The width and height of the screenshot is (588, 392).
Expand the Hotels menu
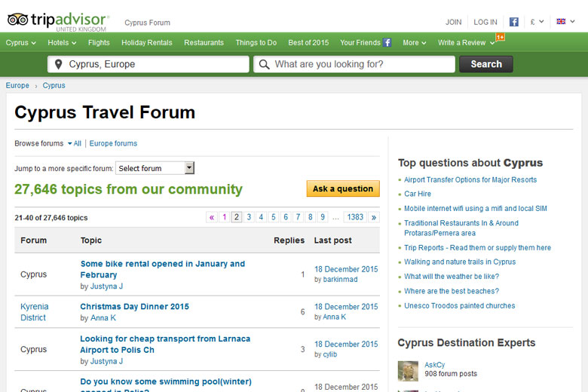[x=62, y=43]
